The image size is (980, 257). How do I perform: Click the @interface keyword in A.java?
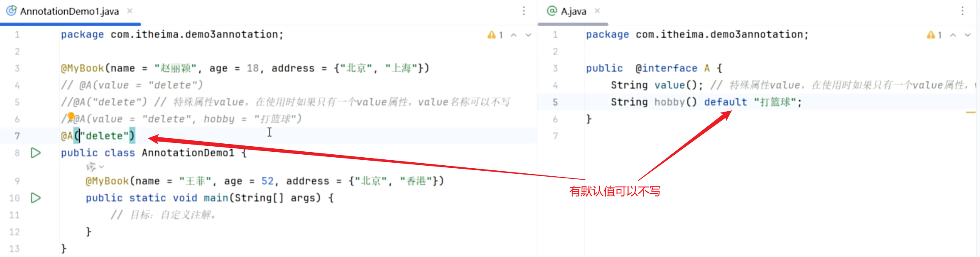[x=666, y=68]
